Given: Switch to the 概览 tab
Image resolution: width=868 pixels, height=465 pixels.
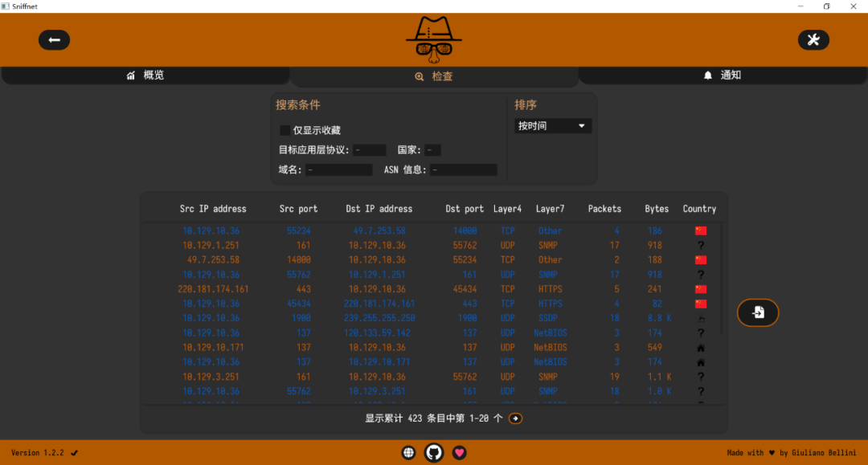Looking at the screenshot, I should point(145,75).
